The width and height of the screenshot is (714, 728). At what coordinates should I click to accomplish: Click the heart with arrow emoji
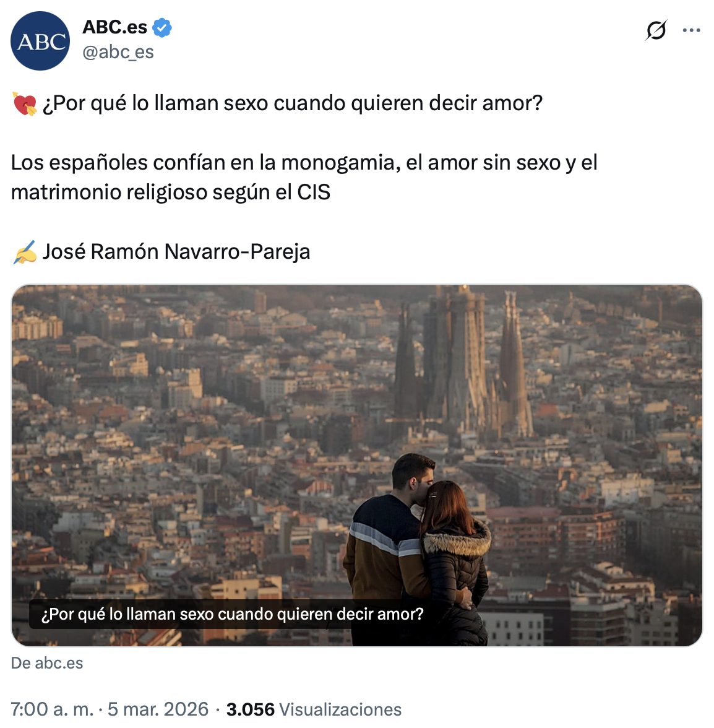(25, 103)
